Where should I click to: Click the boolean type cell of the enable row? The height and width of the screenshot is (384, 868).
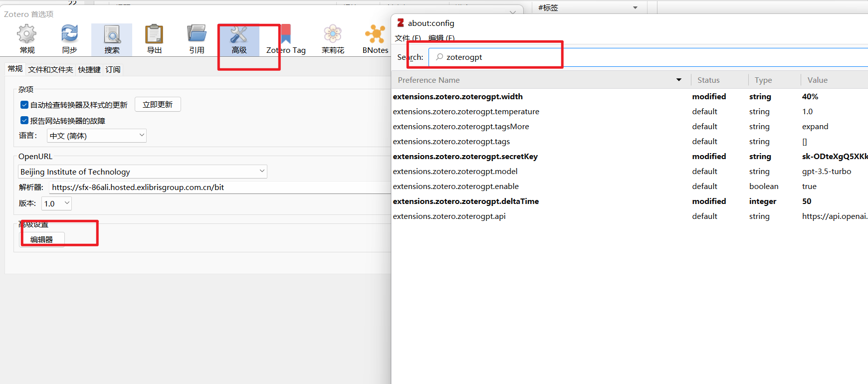pyautogui.click(x=764, y=186)
